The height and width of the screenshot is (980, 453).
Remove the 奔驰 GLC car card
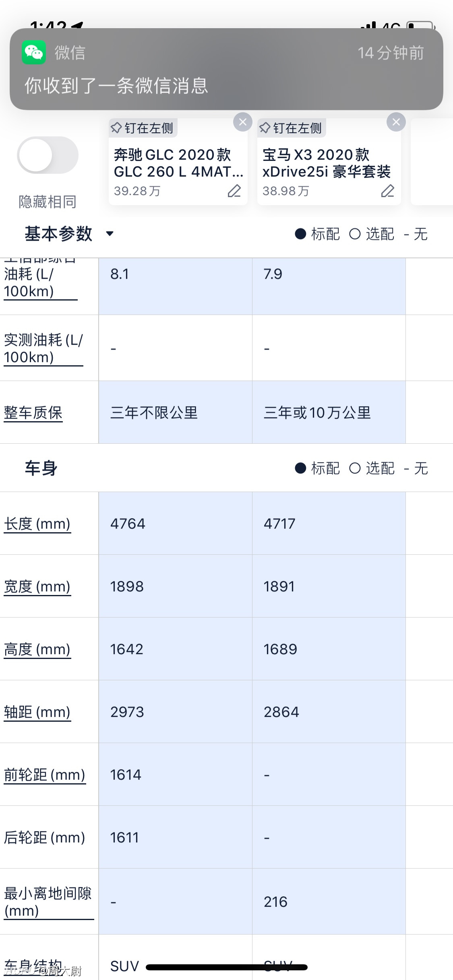point(243,121)
